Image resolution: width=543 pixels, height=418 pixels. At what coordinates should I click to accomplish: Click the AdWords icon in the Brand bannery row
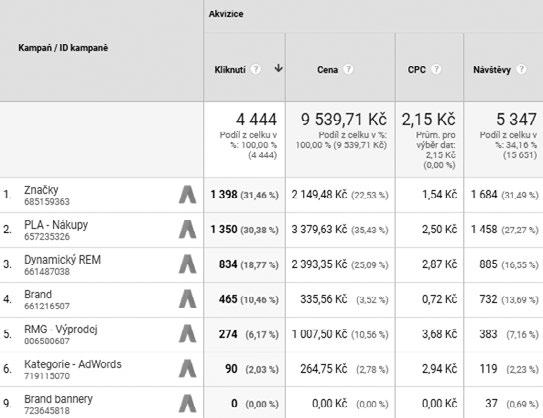click(x=188, y=403)
